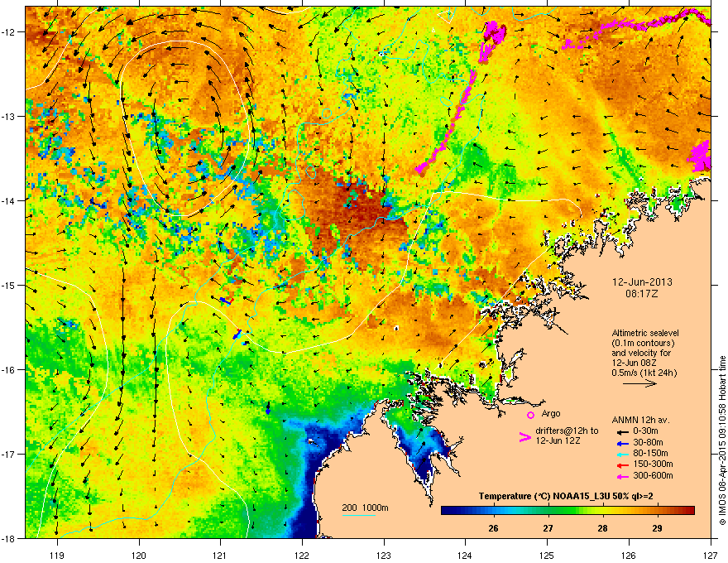Click the color bar tick label '28'

pos(602,528)
